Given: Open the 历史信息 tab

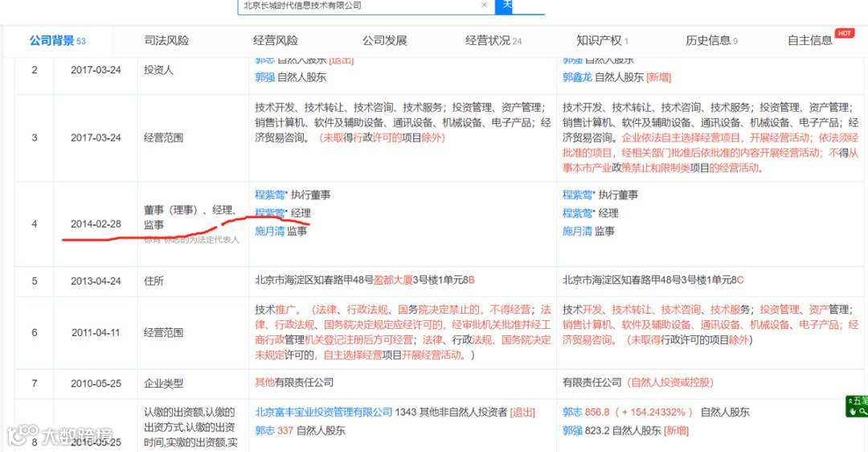Looking at the screenshot, I should (x=711, y=40).
